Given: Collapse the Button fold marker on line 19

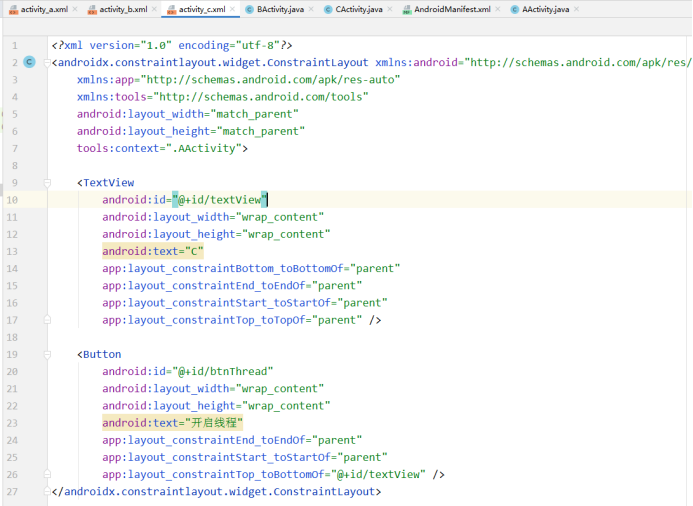Looking at the screenshot, I should pyautogui.click(x=47, y=354).
